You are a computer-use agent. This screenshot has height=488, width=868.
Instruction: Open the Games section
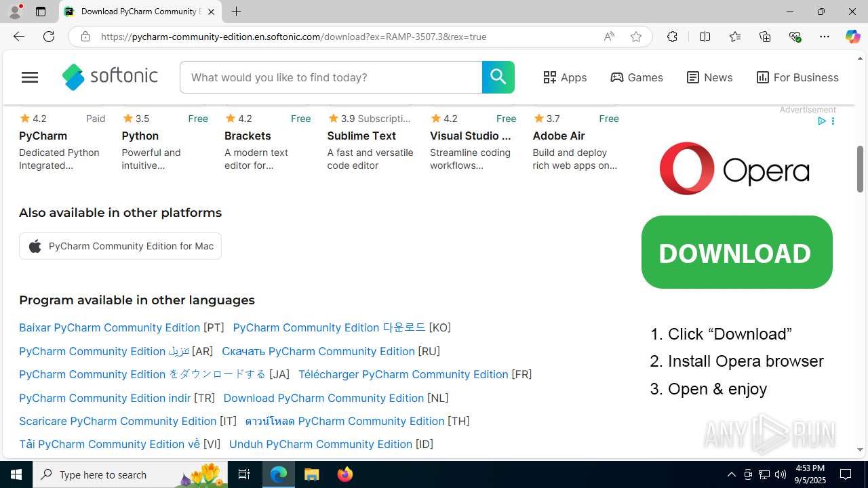click(637, 77)
